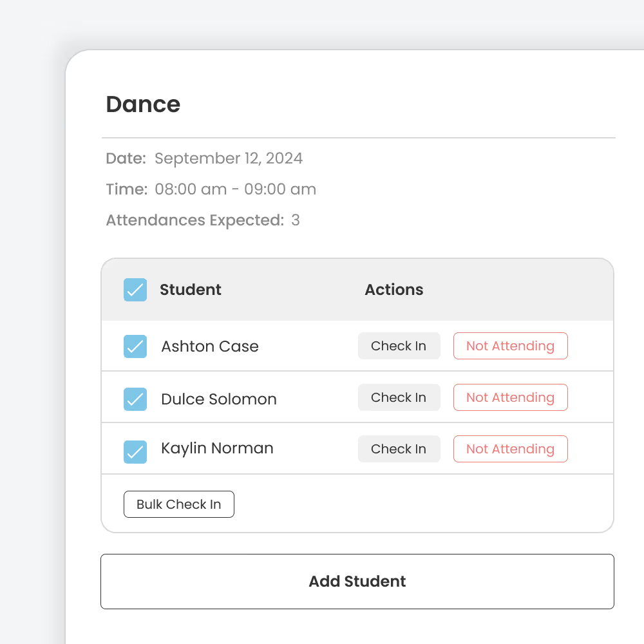Check In Kaylin Norman
This screenshot has height=644, width=644.
click(x=399, y=449)
